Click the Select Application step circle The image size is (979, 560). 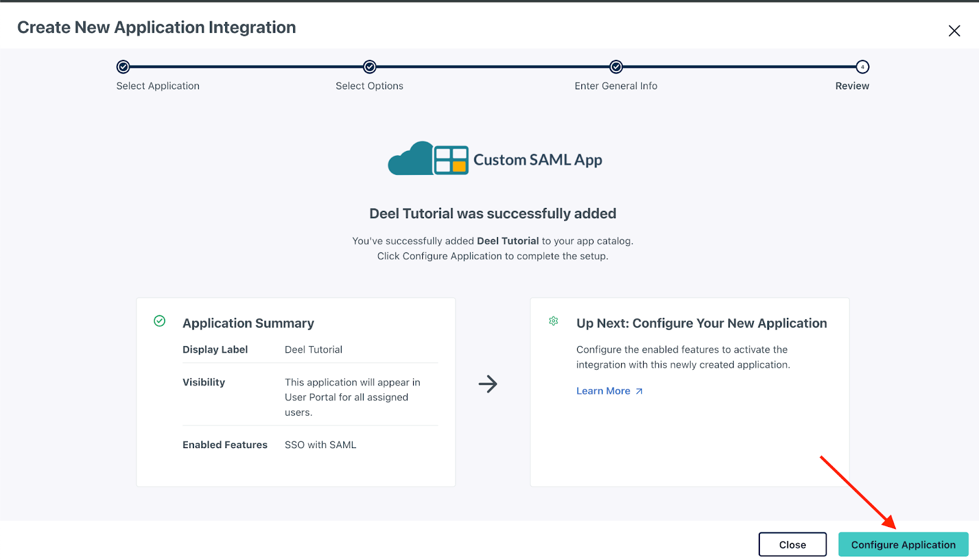point(123,67)
